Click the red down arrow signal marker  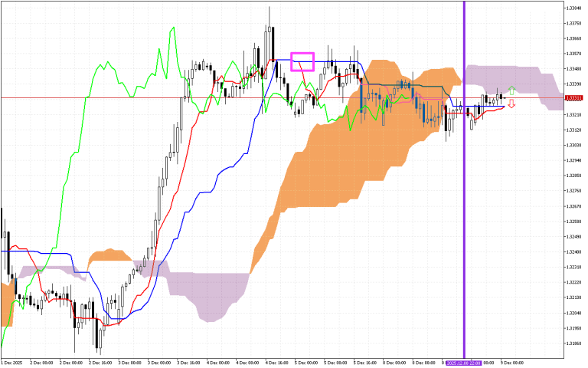[511, 104]
